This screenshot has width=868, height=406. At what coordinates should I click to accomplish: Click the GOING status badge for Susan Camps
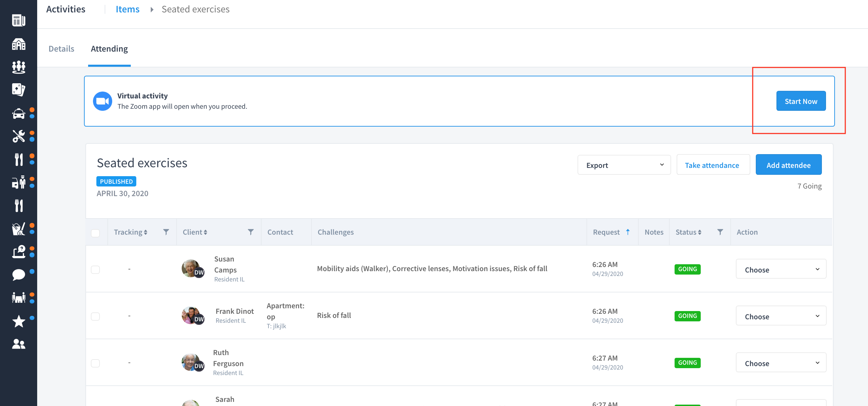coord(687,269)
